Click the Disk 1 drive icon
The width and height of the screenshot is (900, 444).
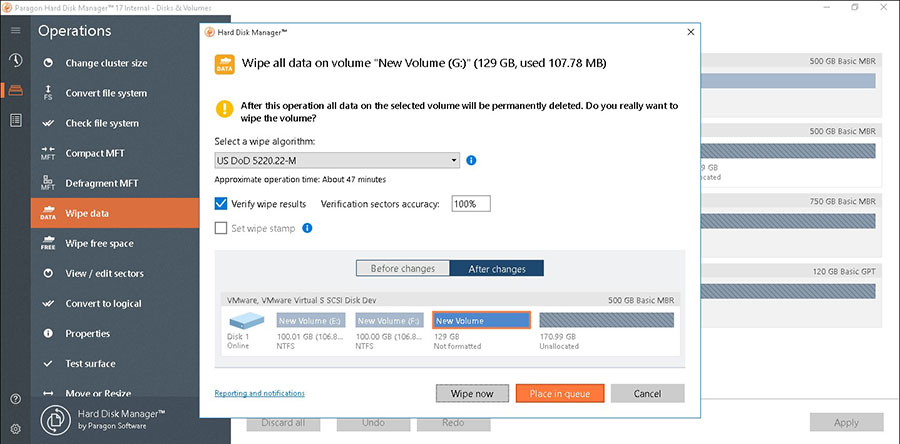tap(247, 321)
